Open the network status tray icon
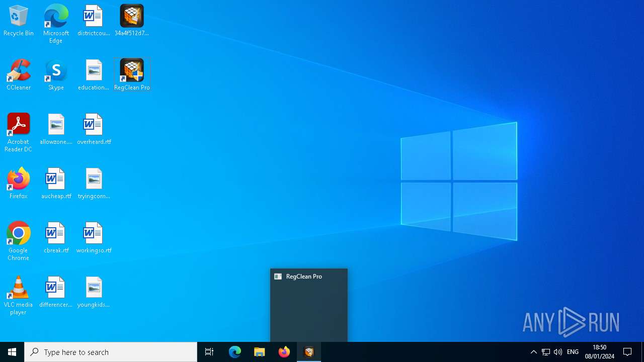 pos(546,352)
